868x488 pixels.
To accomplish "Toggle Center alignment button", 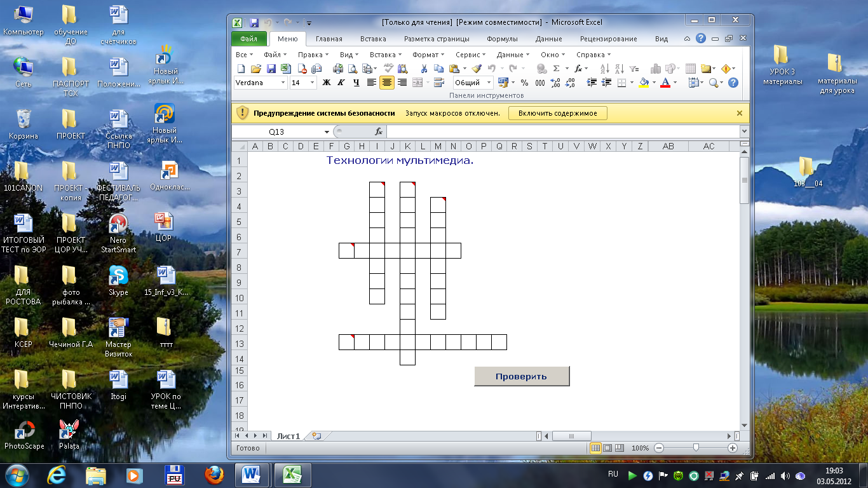I will pyautogui.click(x=386, y=83).
